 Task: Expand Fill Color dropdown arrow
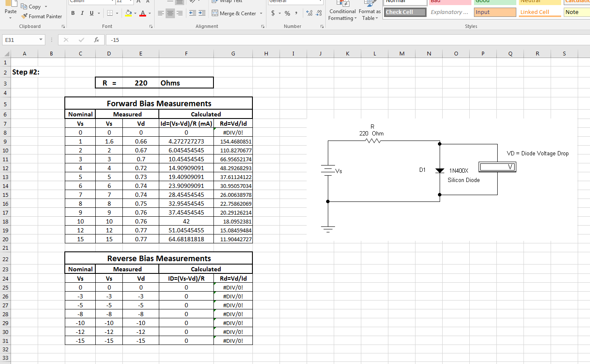136,14
